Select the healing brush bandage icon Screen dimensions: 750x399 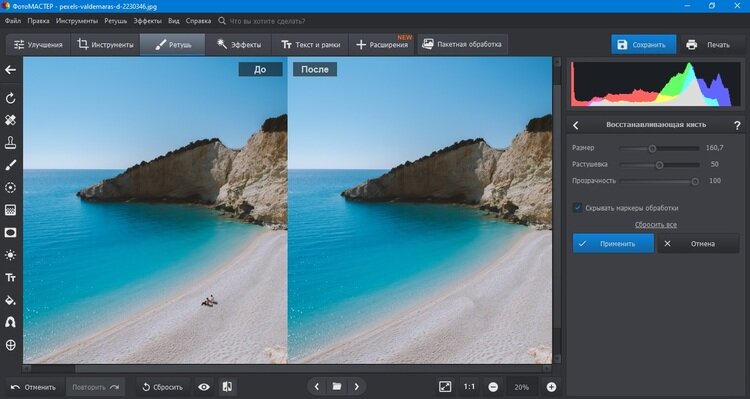point(10,120)
